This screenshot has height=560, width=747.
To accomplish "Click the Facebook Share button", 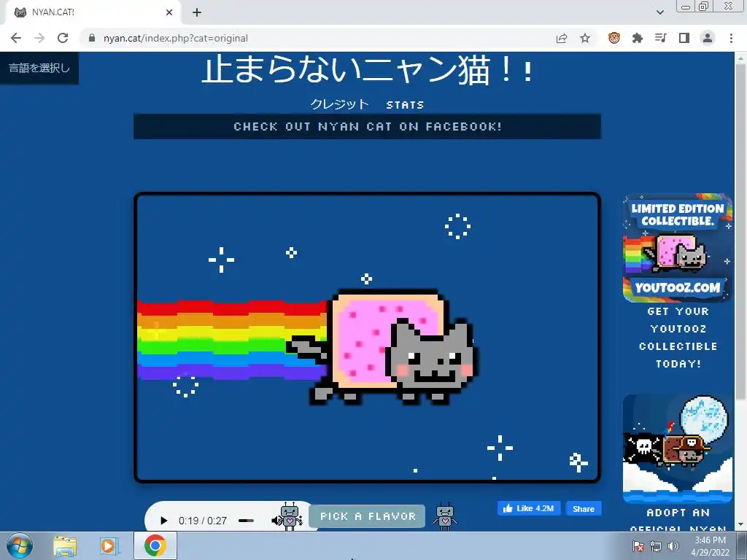I will coord(584,508).
